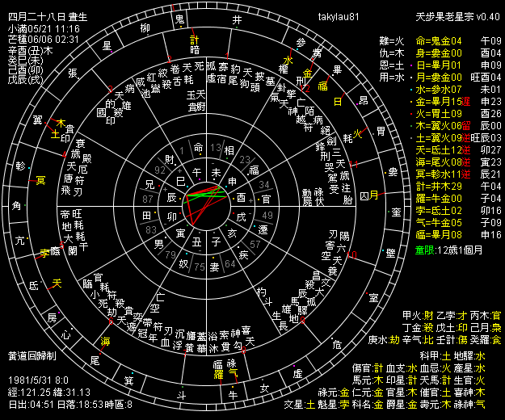Select the yellow 木 Jupiter marker near 翼

61,123
